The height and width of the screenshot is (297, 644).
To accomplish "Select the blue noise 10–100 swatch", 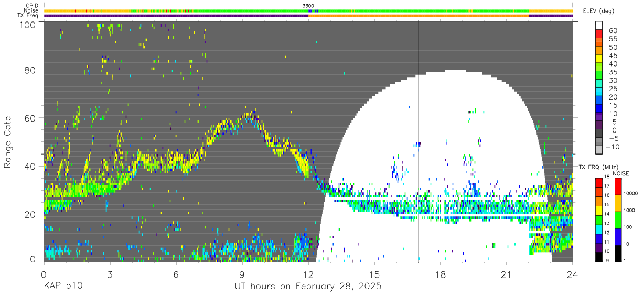I will (618, 236).
